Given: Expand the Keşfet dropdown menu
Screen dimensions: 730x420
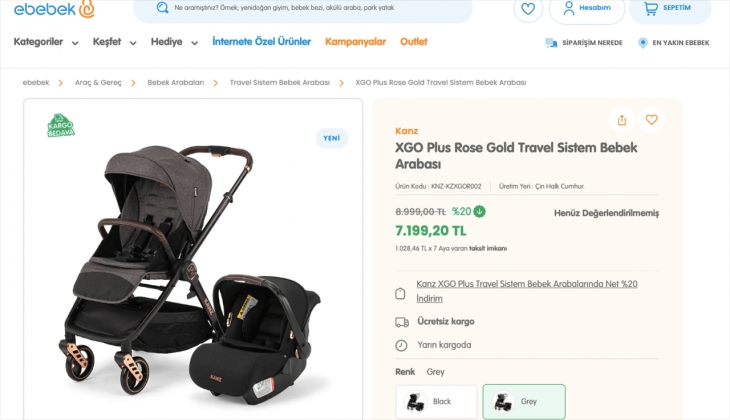Looking at the screenshot, I should tap(114, 42).
